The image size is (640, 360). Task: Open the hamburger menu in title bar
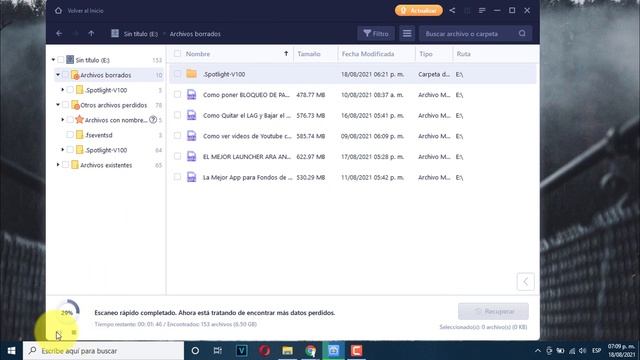(482, 11)
